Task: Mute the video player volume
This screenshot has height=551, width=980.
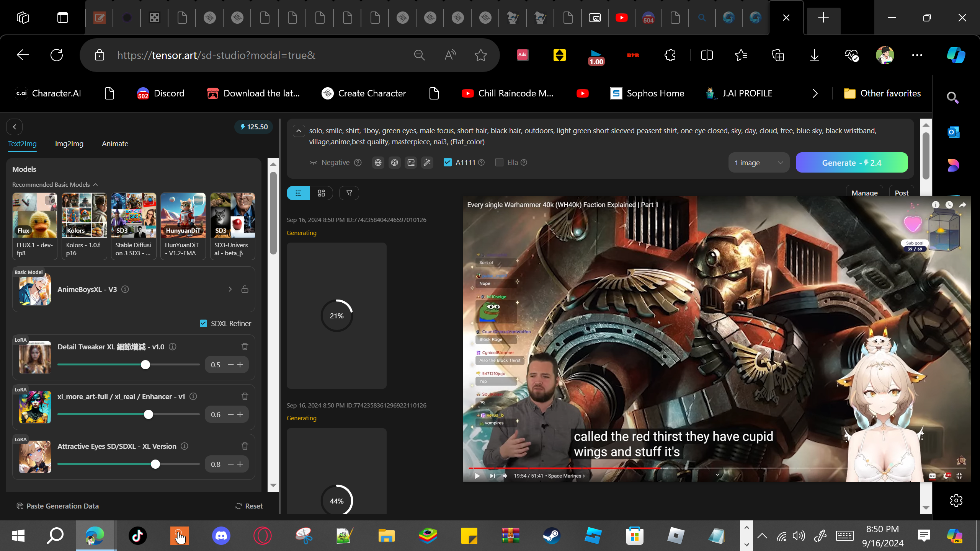Action: pos(505,476)
